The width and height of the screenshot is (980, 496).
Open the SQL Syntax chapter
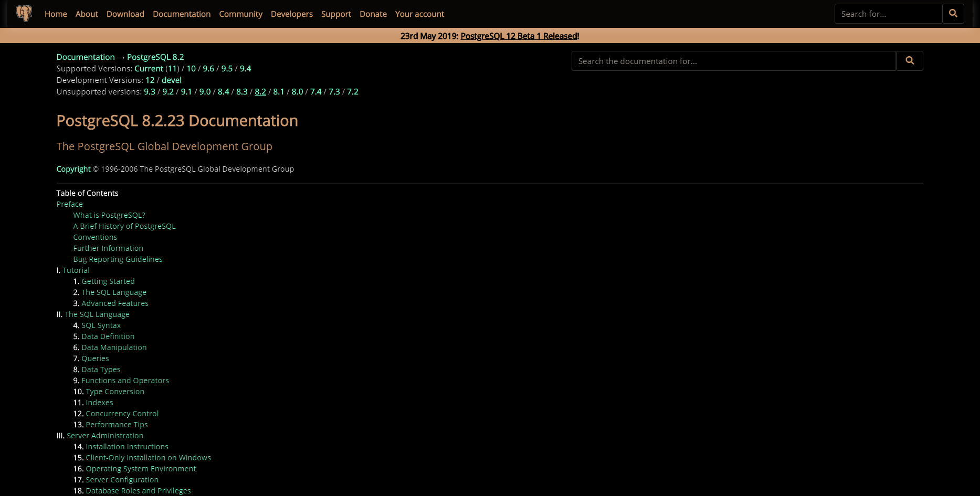pyautogui.click(x=101, y=325)
